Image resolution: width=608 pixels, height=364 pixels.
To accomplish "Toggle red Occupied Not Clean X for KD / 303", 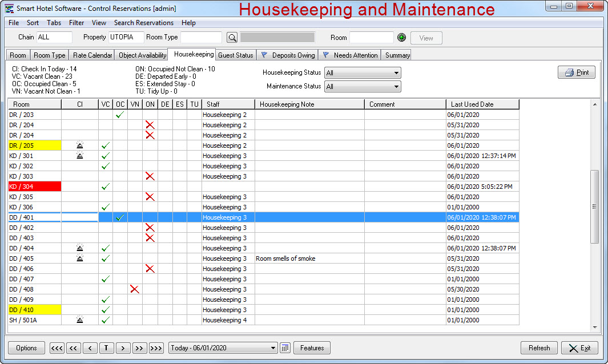I will (x=150, y=176).
